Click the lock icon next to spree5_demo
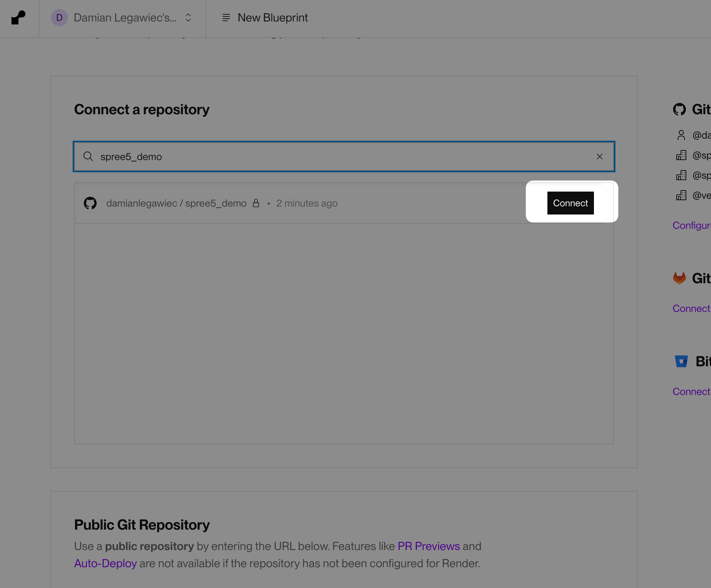The width and height of the screenshot is (711, 588). click(x=256, y=203)
